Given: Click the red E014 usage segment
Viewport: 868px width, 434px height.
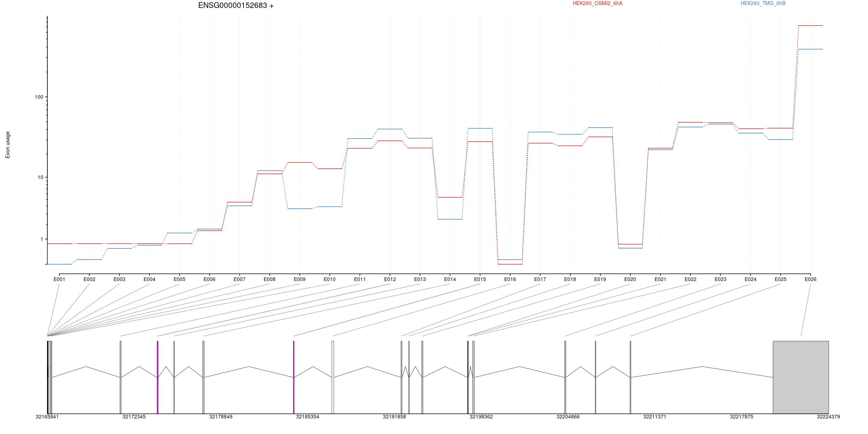Looking at the screenshot, I should coord(450,197).
